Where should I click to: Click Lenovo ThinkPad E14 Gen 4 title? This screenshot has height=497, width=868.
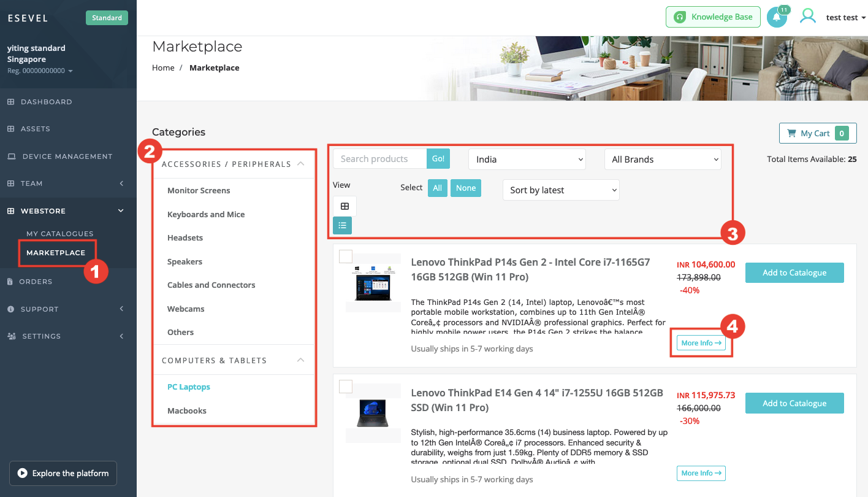537,400
